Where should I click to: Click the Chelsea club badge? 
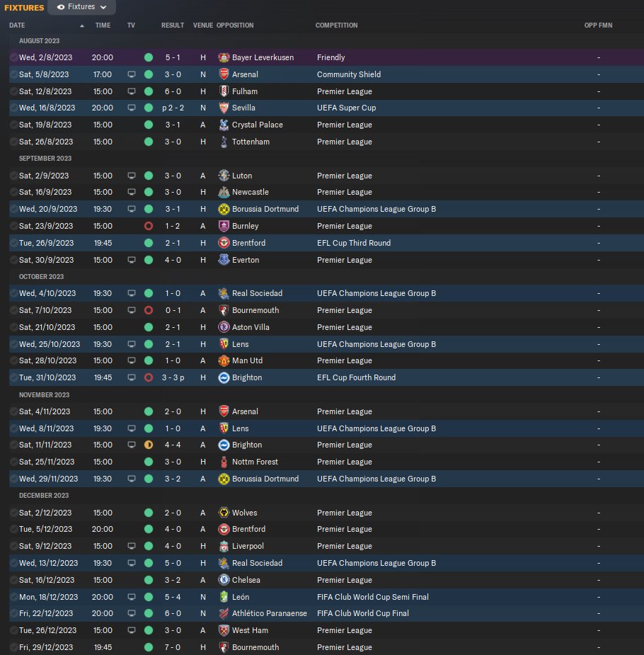224,580
